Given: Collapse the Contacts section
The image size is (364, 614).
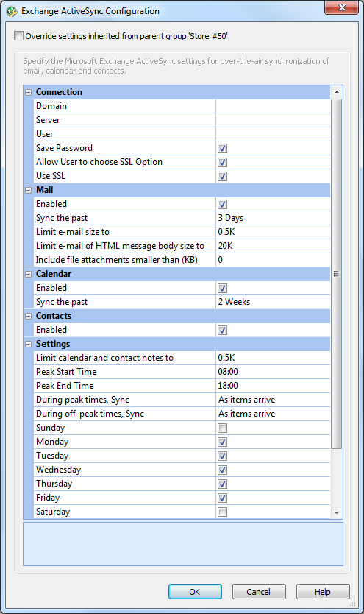Looking at the screenshot, I should pyautogui.click(x=28, y=316).
